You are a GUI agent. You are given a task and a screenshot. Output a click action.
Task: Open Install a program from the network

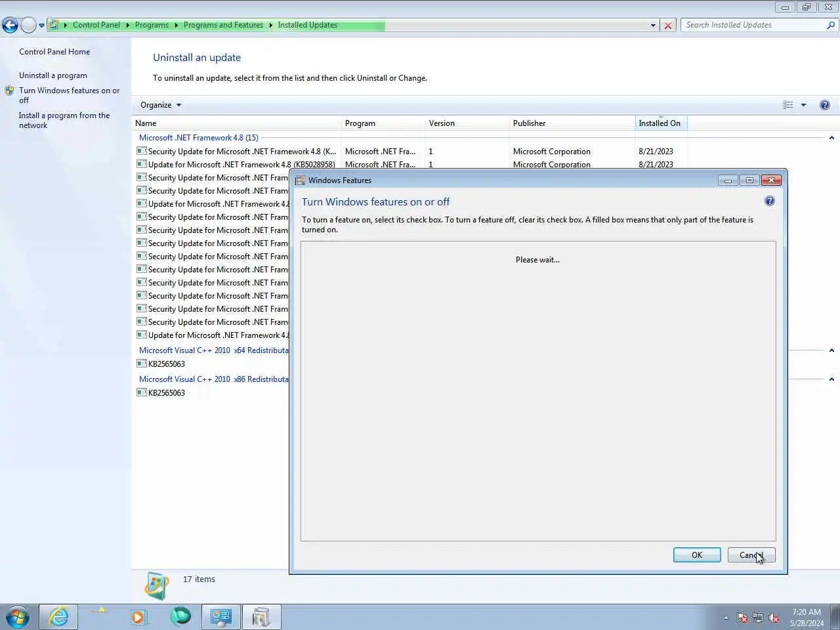(x=64, y=120)
